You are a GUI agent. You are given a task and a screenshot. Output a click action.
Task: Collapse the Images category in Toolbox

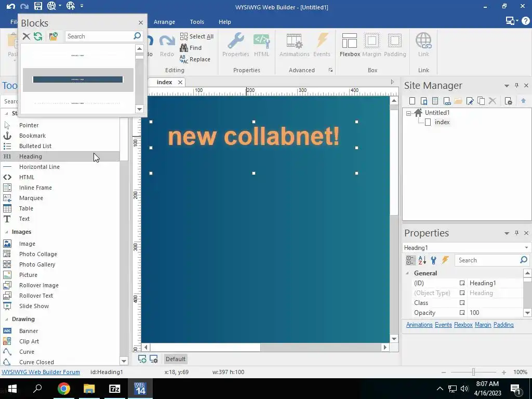click(x=6, y=232)
